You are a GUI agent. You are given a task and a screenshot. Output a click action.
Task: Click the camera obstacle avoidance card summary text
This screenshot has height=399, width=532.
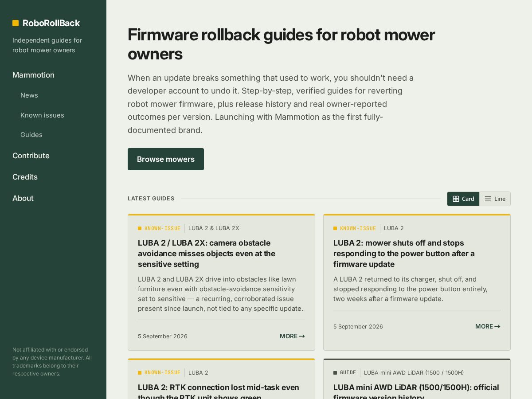click(221, 294)
